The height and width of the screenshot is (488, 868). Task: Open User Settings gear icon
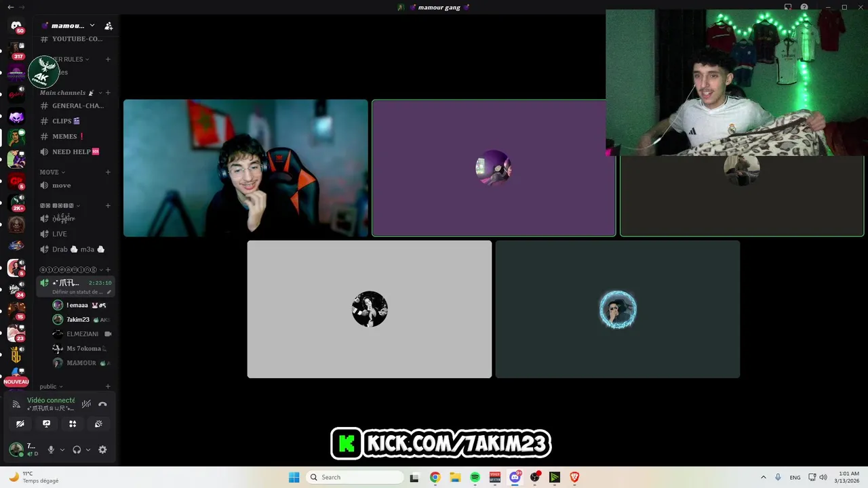tap(102, 449)
